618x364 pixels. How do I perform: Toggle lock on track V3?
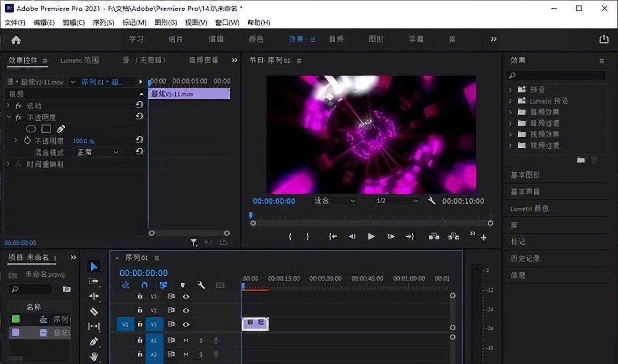pyautogui.click(x=140, y=296)
